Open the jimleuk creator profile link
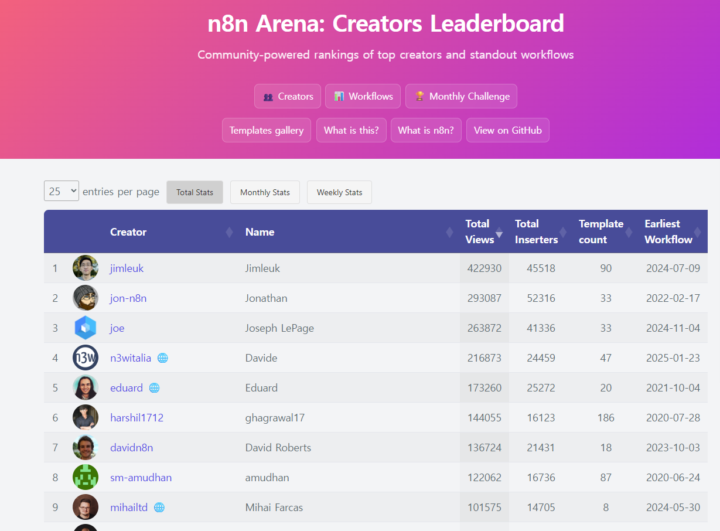Image resolution: width=720 pixels, height=531 pixels. click(127, 268)
